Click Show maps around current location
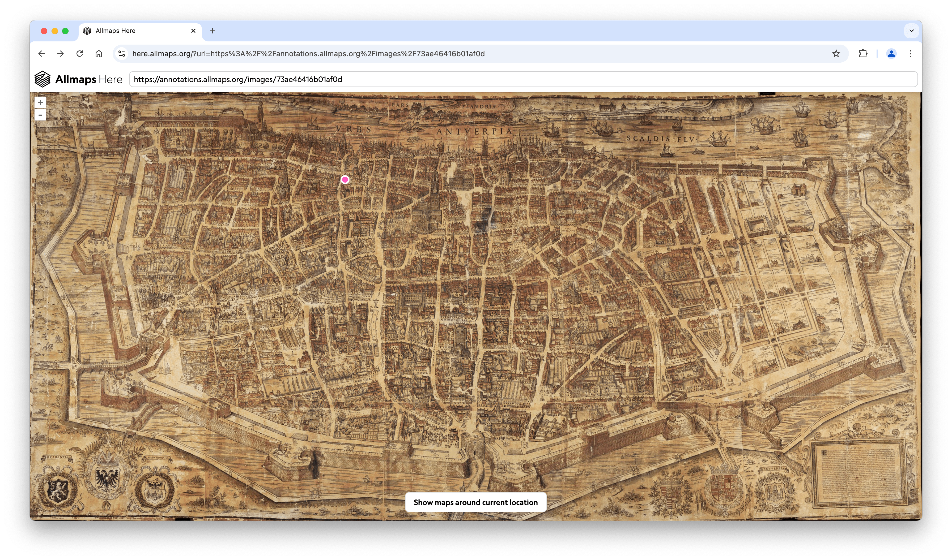This screenshot has width=952, height=560. (476, 502)
